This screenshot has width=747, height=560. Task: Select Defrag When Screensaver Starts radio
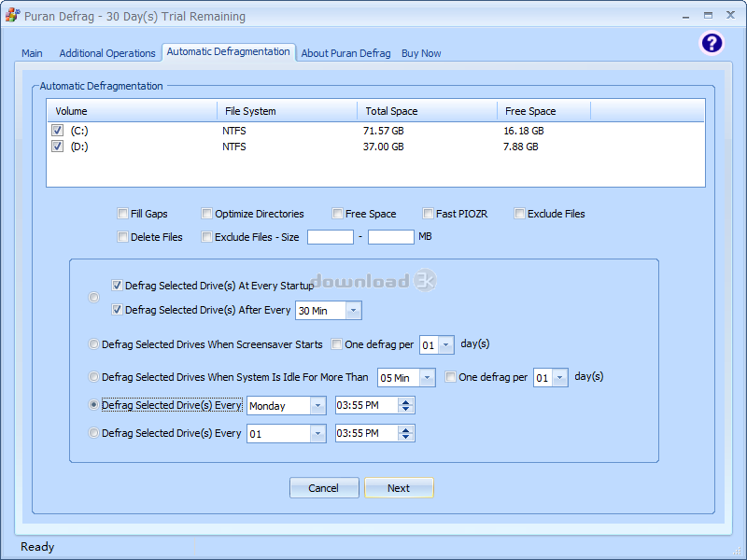[x=94, y=343]
